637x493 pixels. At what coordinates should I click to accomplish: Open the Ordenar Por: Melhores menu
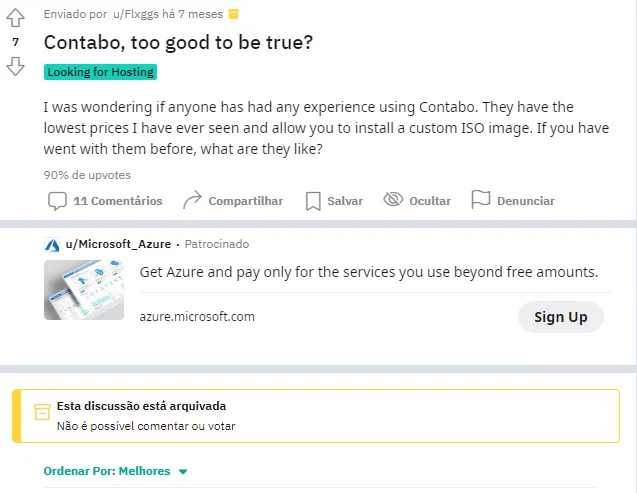[107, 471]
